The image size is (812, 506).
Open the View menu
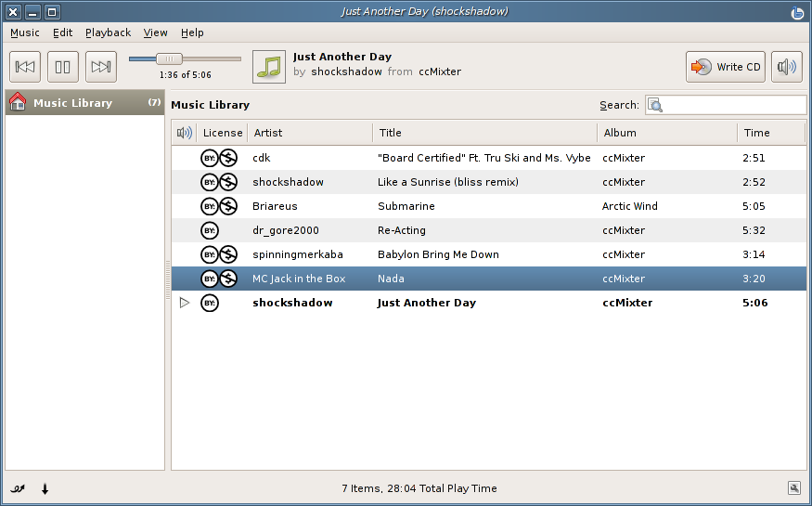click(x=155, y=32)
